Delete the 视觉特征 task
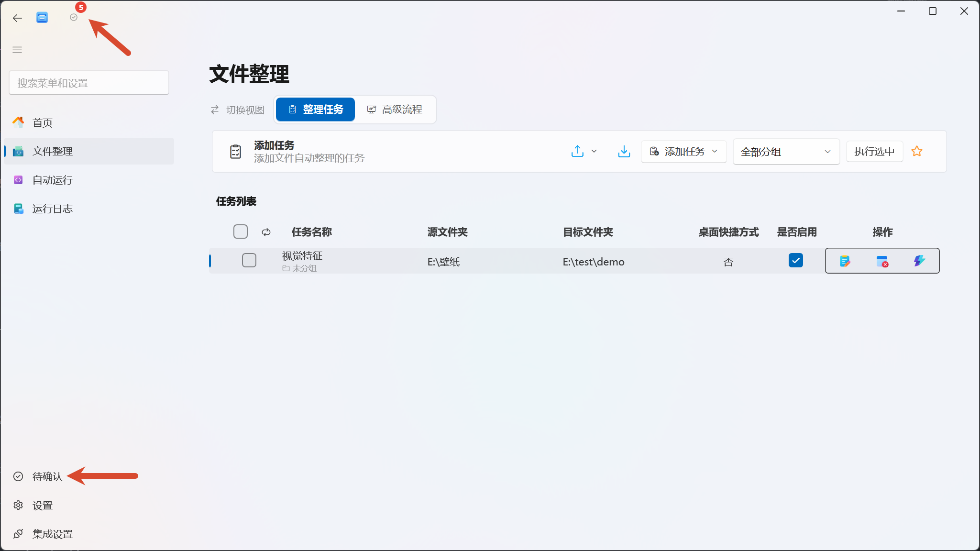 click(882, 261)
